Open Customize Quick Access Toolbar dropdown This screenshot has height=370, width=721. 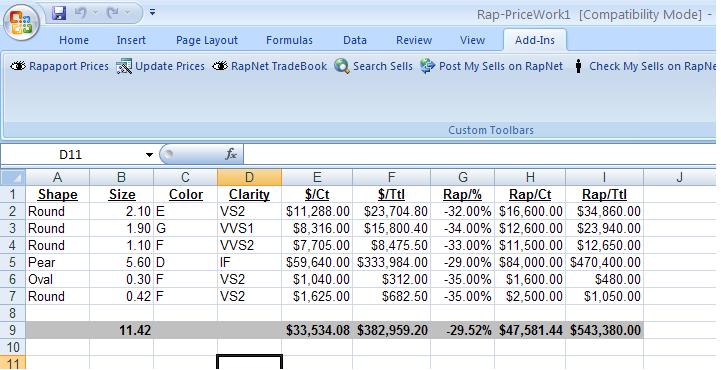[152, 12]
